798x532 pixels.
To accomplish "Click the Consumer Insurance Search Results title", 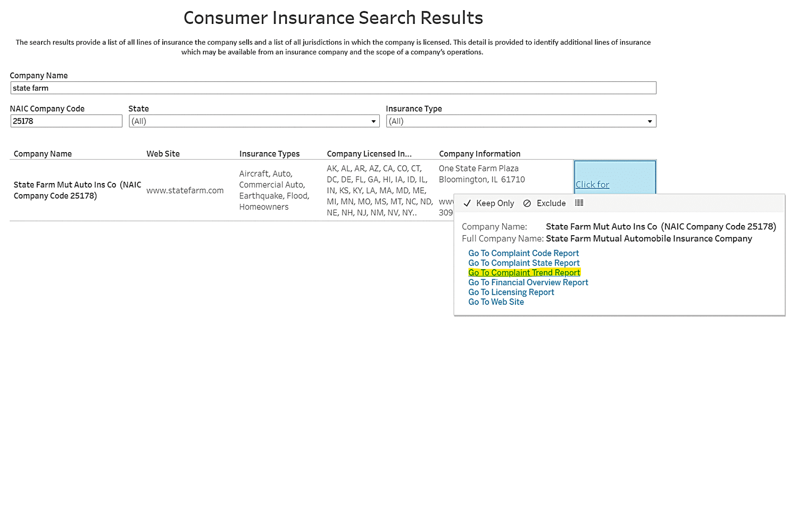I will click(x=334, y=18).
